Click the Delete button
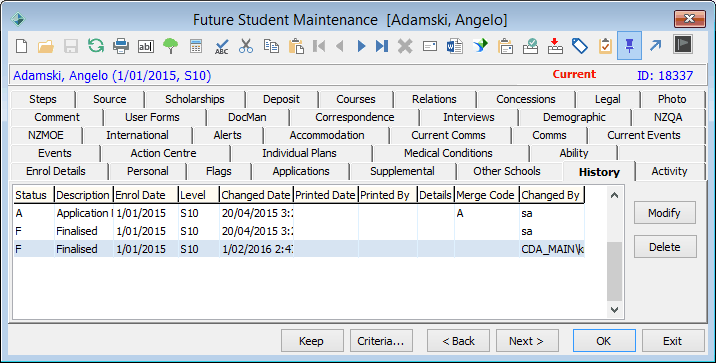This screenshot has width=716, height=363. pos(664,247)
